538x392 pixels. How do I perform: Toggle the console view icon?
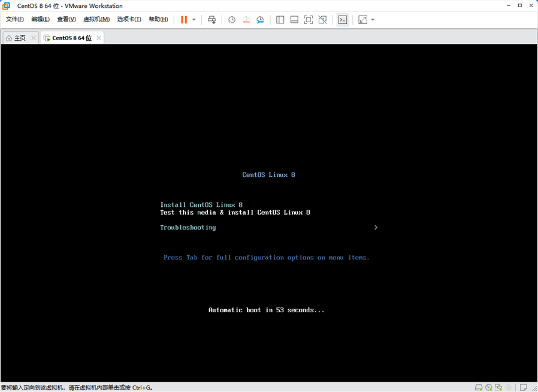point(343,20)
